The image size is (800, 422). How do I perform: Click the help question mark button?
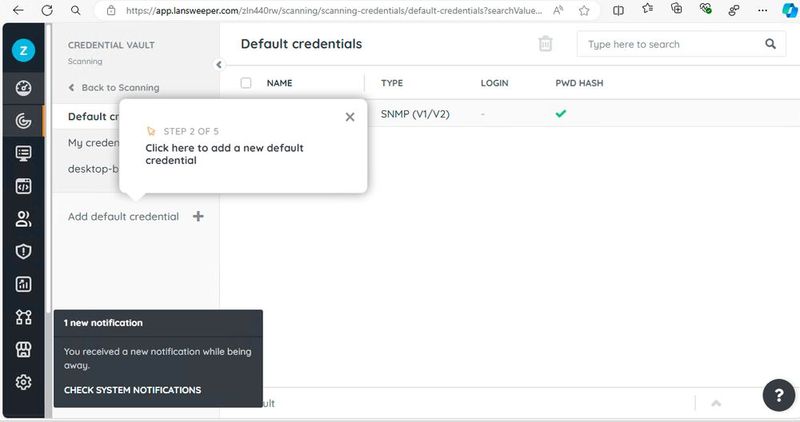click(x=778, y=395)
